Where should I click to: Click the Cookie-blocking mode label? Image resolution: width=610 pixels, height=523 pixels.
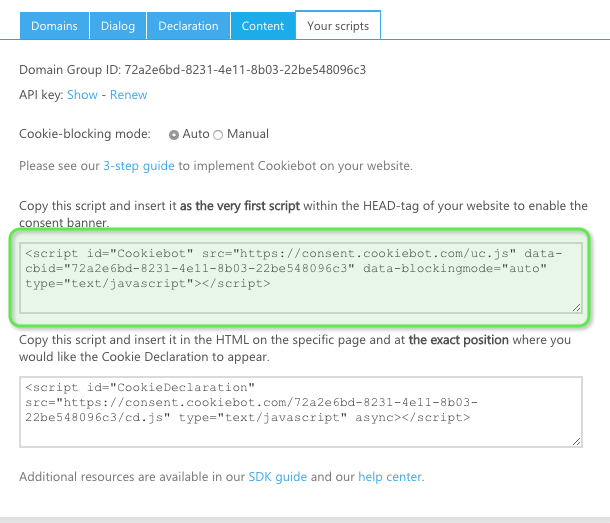[85, 134]
